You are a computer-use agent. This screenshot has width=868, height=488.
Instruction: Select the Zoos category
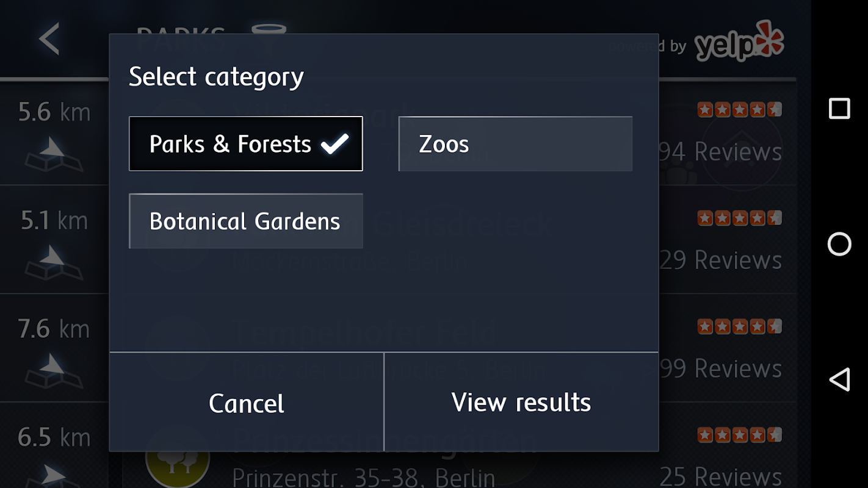tap(515, 144)
